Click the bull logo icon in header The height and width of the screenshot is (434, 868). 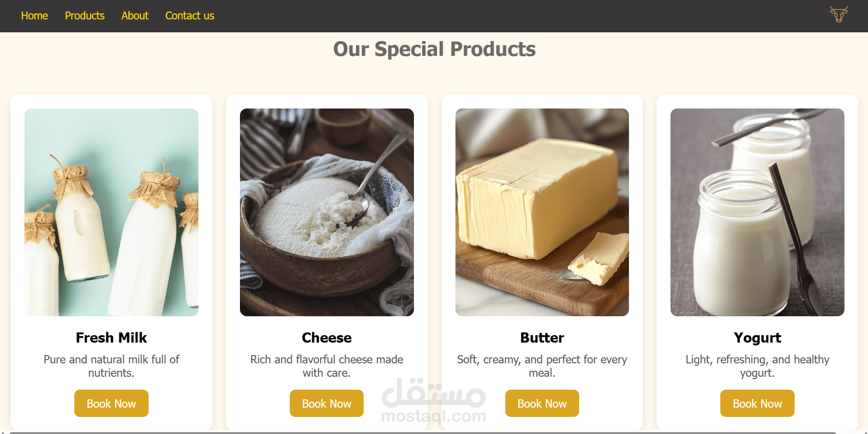point(838,14)
